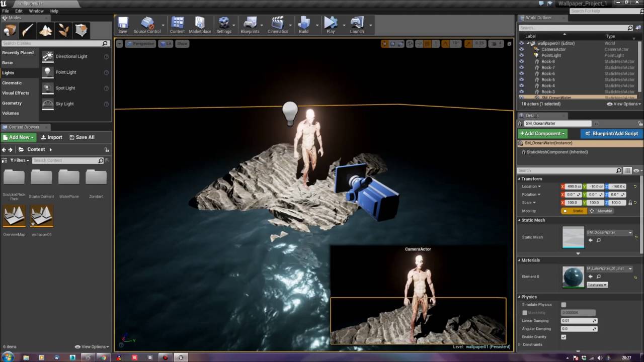The image size is (644, 362).
Task: Toggle the Scale lock icon
Action: pyautogui.click(x=629, y=203)
